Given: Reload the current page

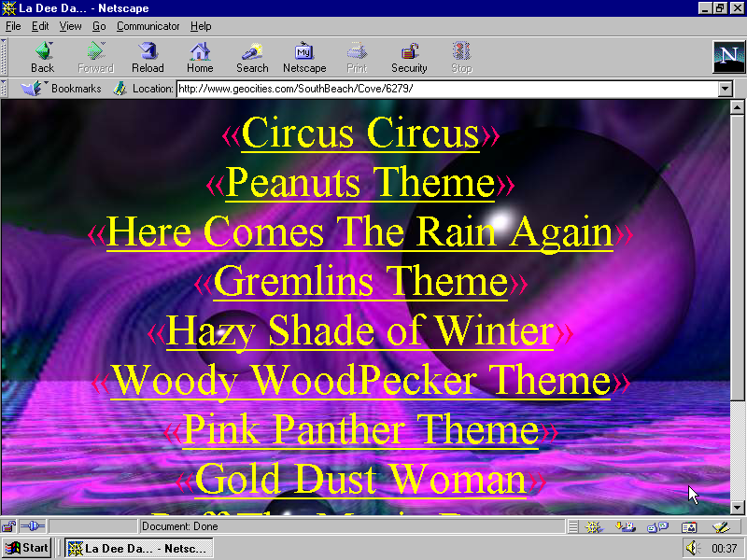Looking at the screenshot, I should pos(148,56).
